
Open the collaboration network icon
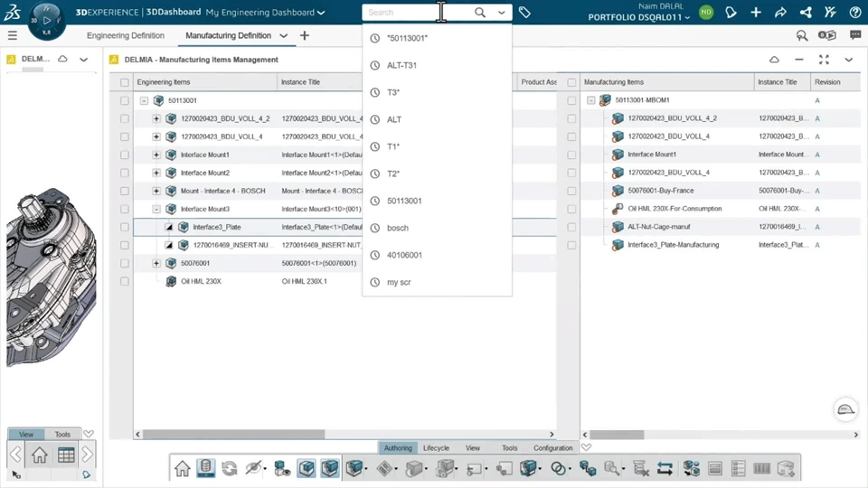point(806,12)
